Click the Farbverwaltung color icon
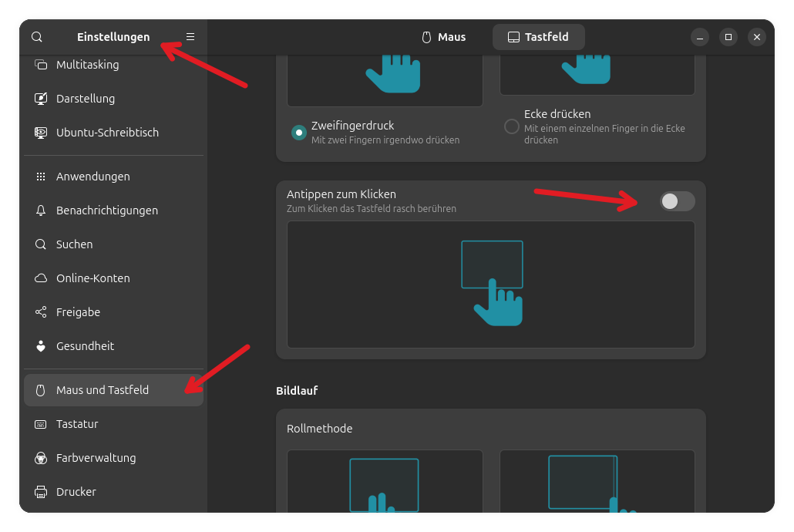This screenshot has height=532, width=794. click(x=41, y=458)
